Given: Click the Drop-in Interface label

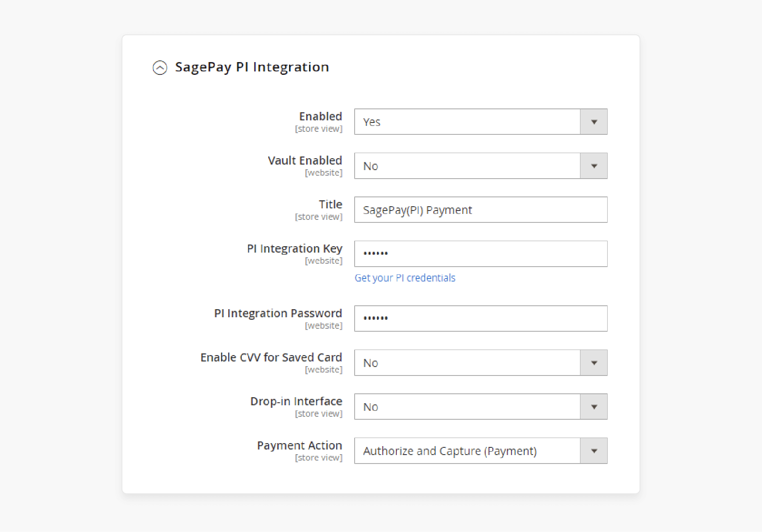Looking at the screenshot, I should coord(296,401).
